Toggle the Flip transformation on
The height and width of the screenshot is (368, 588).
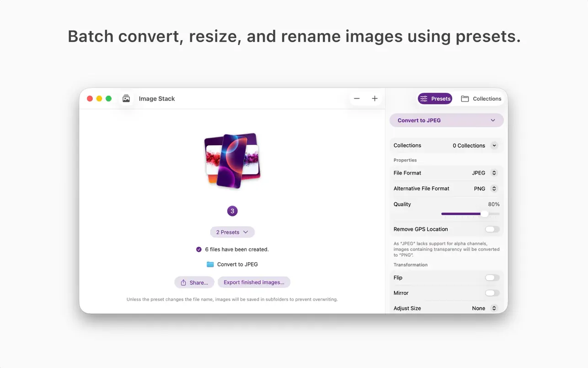click(x=492, y=277)
